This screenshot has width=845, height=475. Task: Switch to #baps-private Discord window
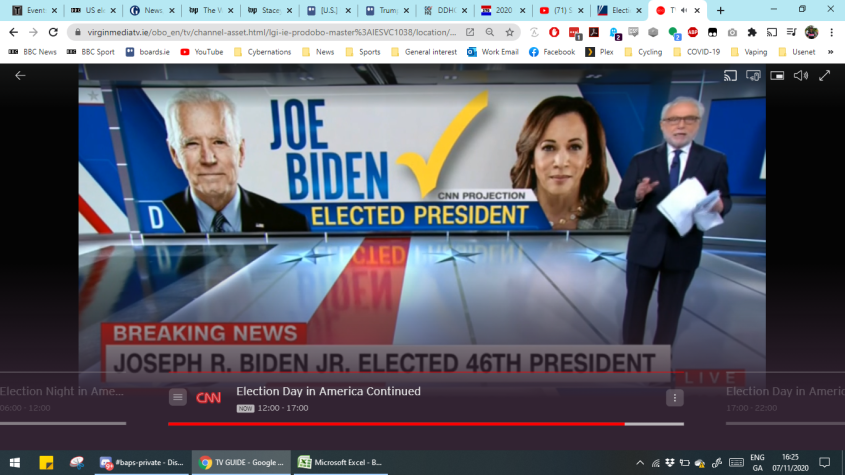(142, 463)
